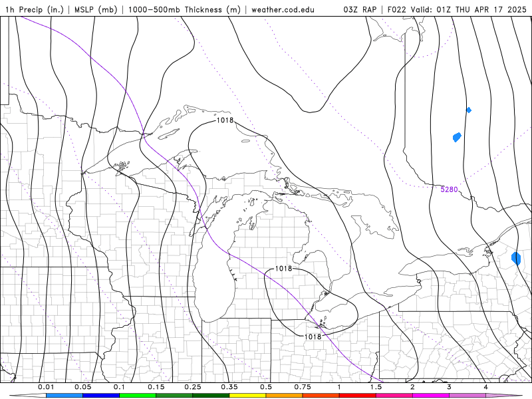This screenshot has height=399, width=532.
Task: Select the "1000-500mb Thickness (m)" title text
Action: (184, 9)
